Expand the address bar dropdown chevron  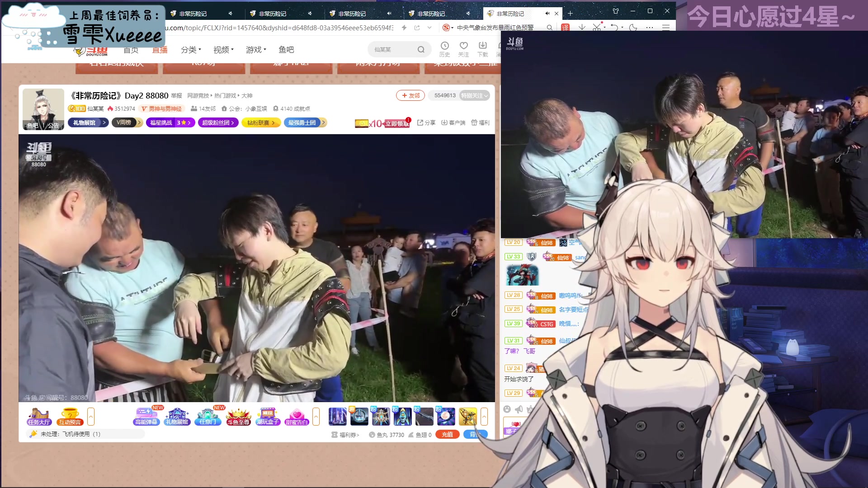429,28
